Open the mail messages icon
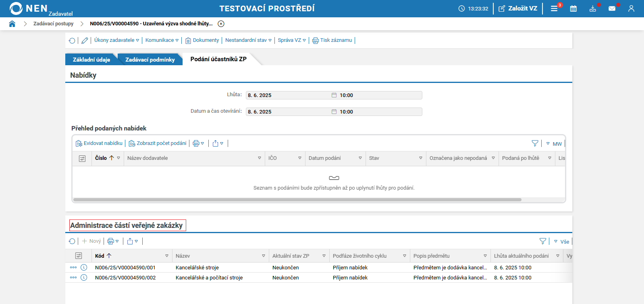Viewport: 644px width, 304px height. pos(612,8)
